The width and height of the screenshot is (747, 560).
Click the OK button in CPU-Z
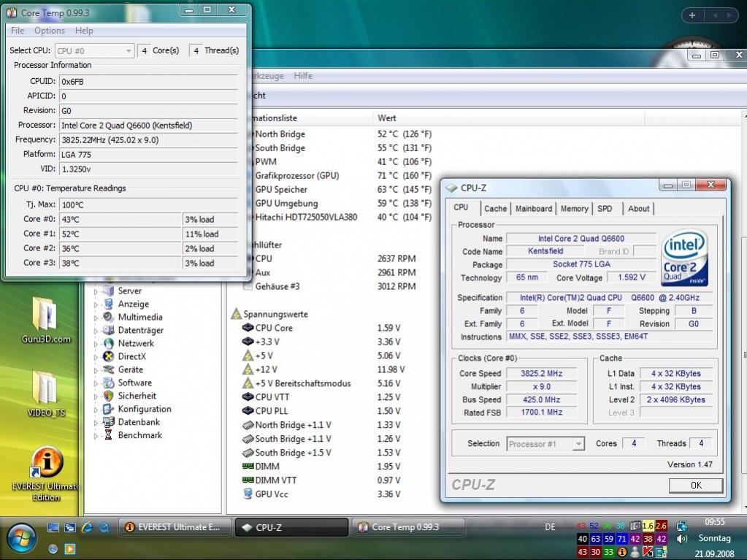pos(696,486)
